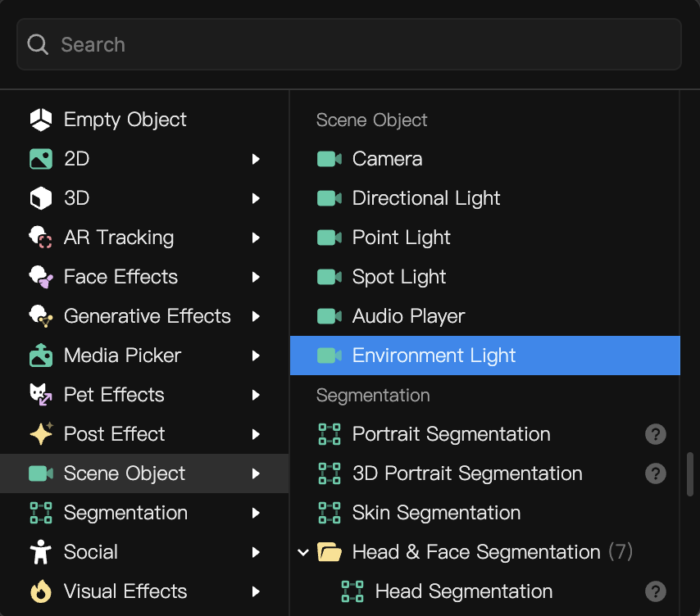Click the Social person icon
The image size is (700, 616).
pyautogui.click(x=41, y=552)
